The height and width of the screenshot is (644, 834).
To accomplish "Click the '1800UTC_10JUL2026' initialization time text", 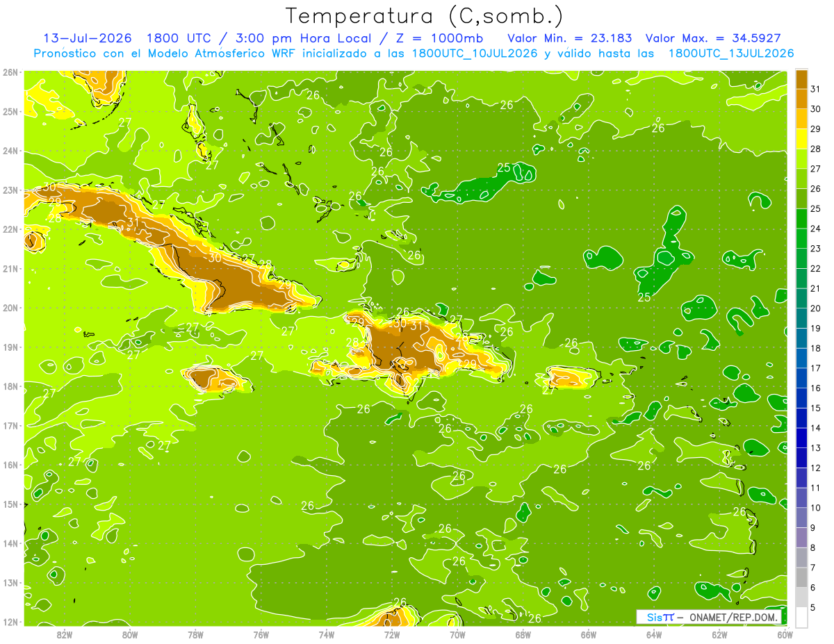I will pos(475,53).
